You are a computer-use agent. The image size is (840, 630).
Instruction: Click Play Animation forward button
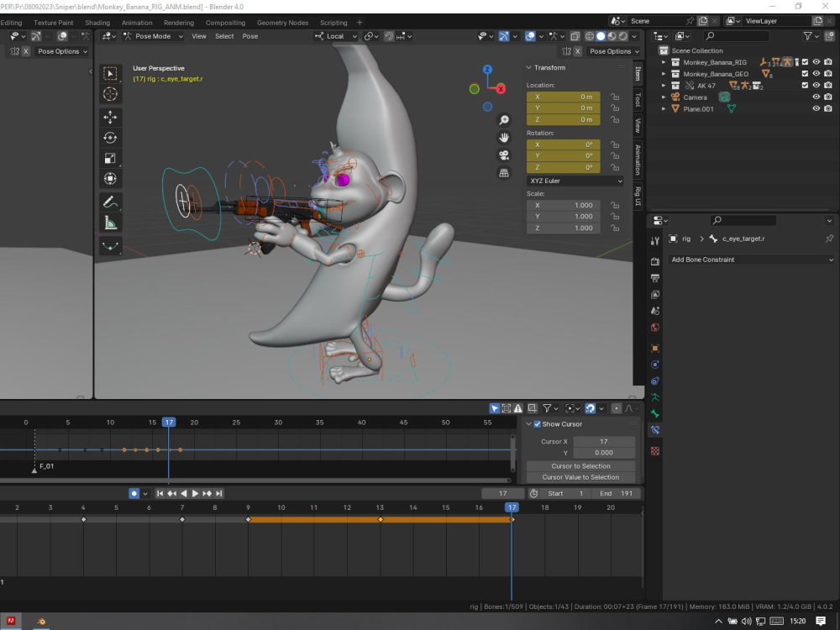click(195, 493)
